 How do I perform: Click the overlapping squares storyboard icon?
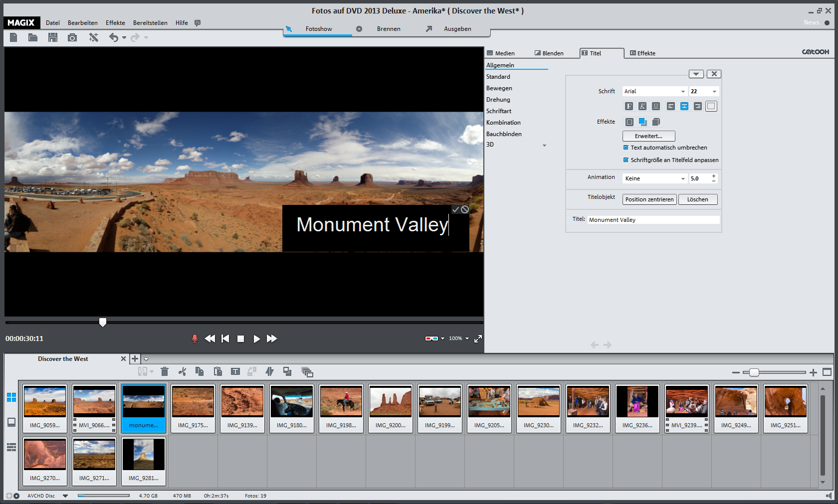pos(287,371)
